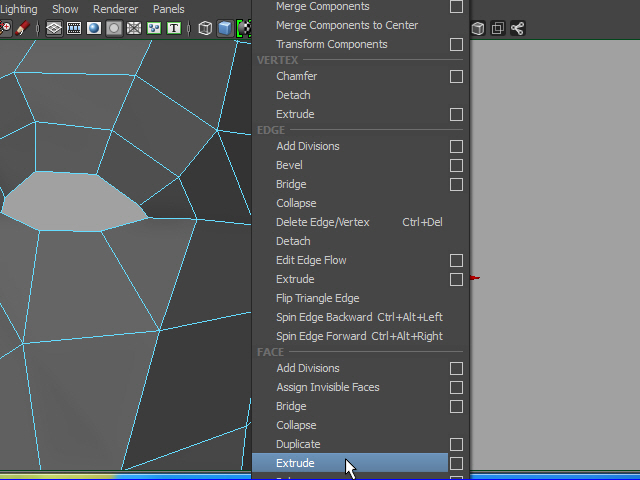640x480 pixels.
Task: Toggle the X-Ray cube icon
Action: tap(478, 28)
